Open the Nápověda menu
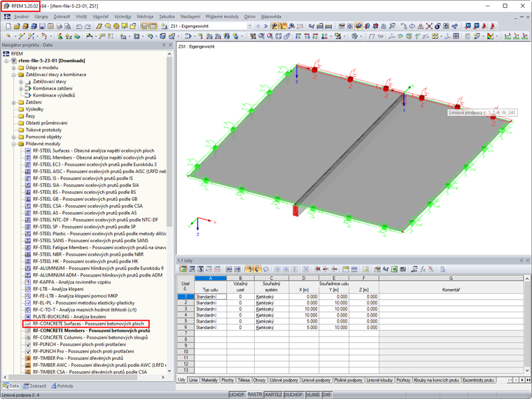 coord(271,16)
